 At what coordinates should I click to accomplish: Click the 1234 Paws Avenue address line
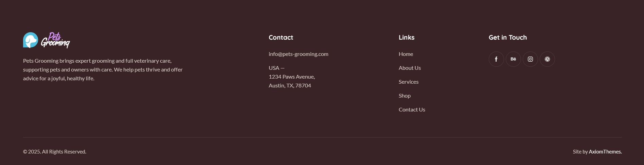(x=292, y=77)
